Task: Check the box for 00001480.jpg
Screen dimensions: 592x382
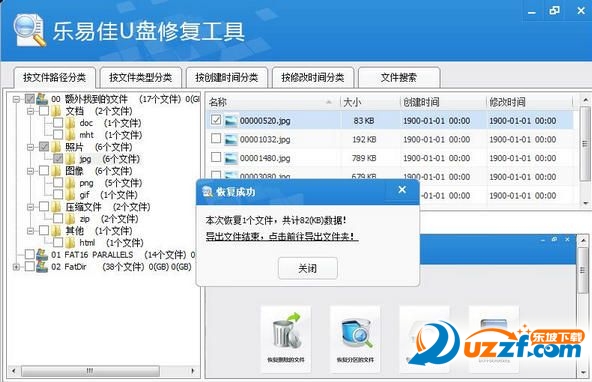Action: pyautogui.click(x=216, y=157)
